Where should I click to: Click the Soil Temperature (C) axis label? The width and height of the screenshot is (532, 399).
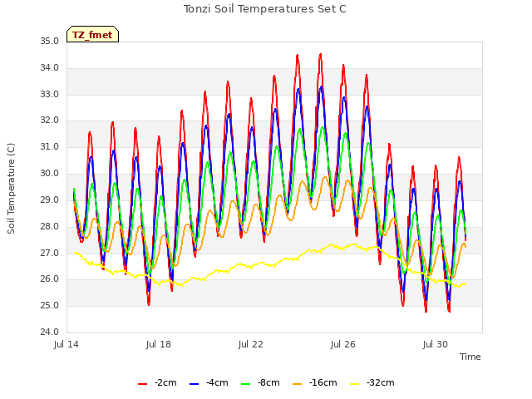(x=11, y=189)
